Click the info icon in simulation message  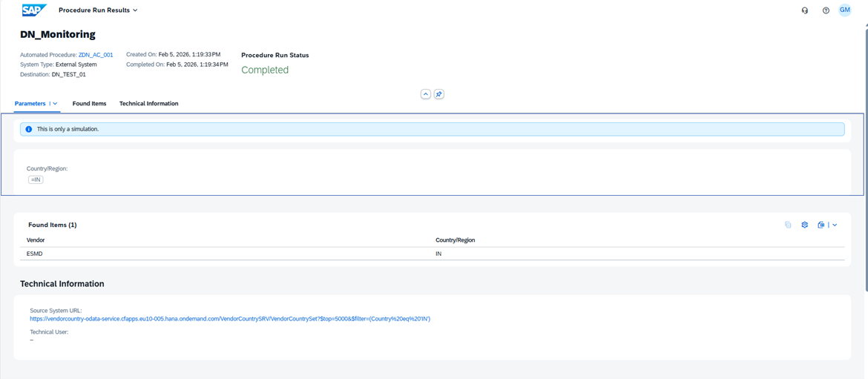tap(29, 129)
